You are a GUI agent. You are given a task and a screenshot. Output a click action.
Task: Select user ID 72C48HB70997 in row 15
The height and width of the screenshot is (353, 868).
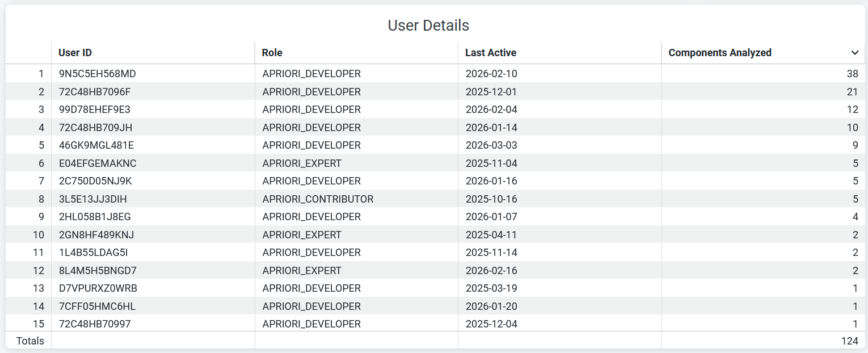pyautogui.click(x=94, y=324)
